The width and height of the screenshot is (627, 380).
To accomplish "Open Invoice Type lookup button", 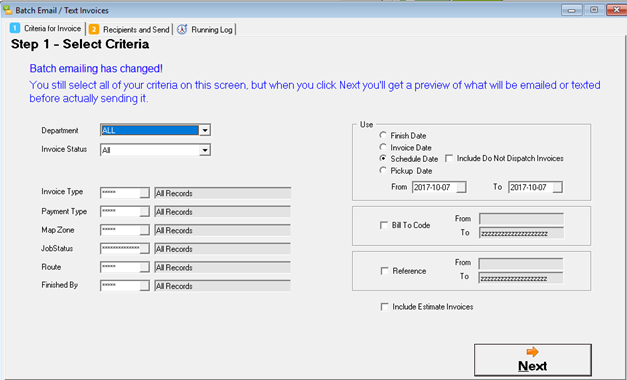I will 144,193.
